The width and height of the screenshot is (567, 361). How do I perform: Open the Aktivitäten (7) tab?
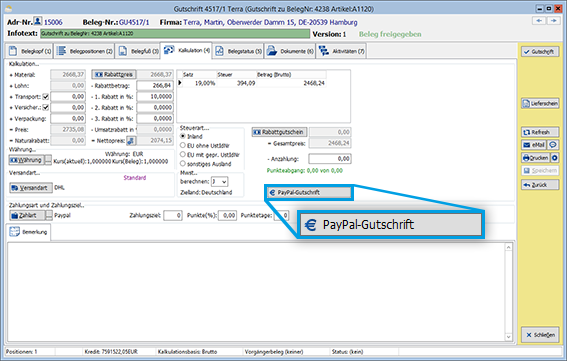pyautogui.click(x=341, y=51)
